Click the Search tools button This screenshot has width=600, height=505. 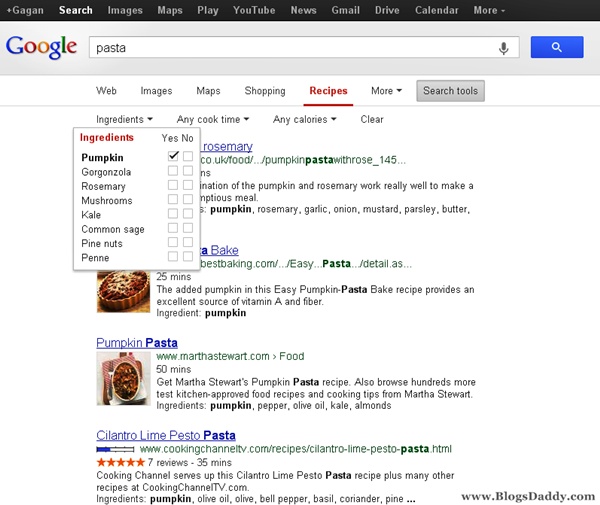[450, 91]
